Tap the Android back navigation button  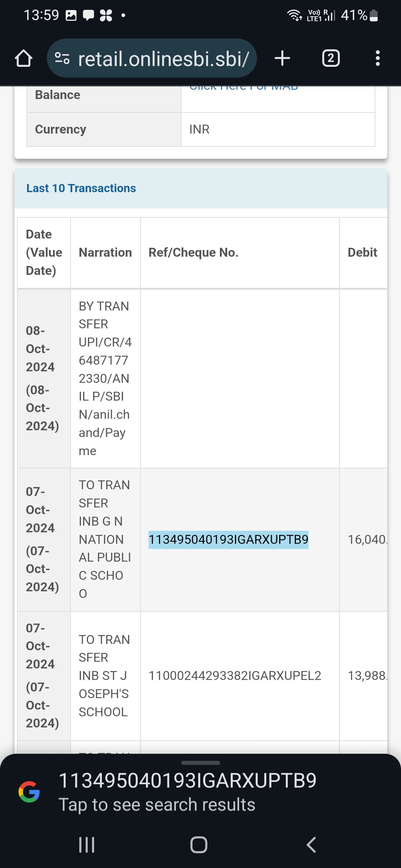point(311,845)
